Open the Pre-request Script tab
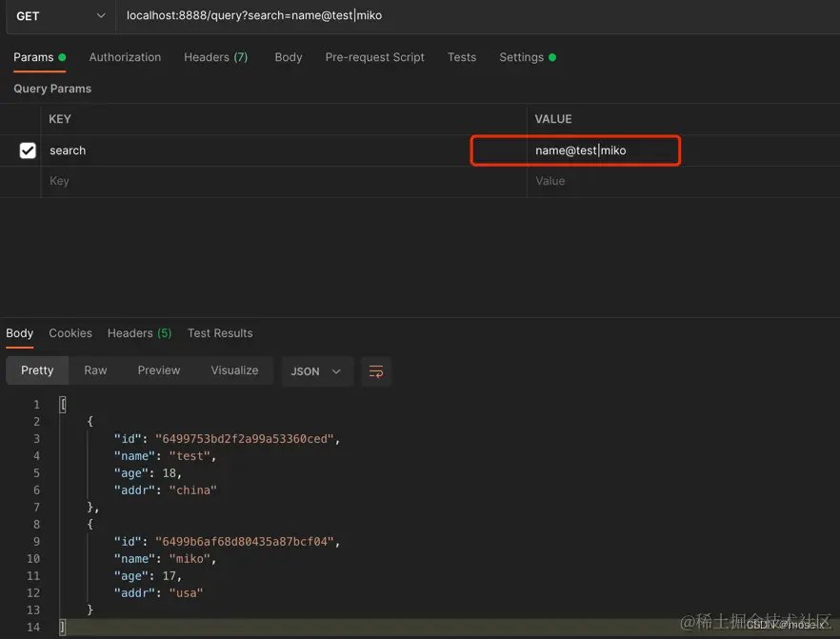840x639 pixels. (x=374, y=57)
